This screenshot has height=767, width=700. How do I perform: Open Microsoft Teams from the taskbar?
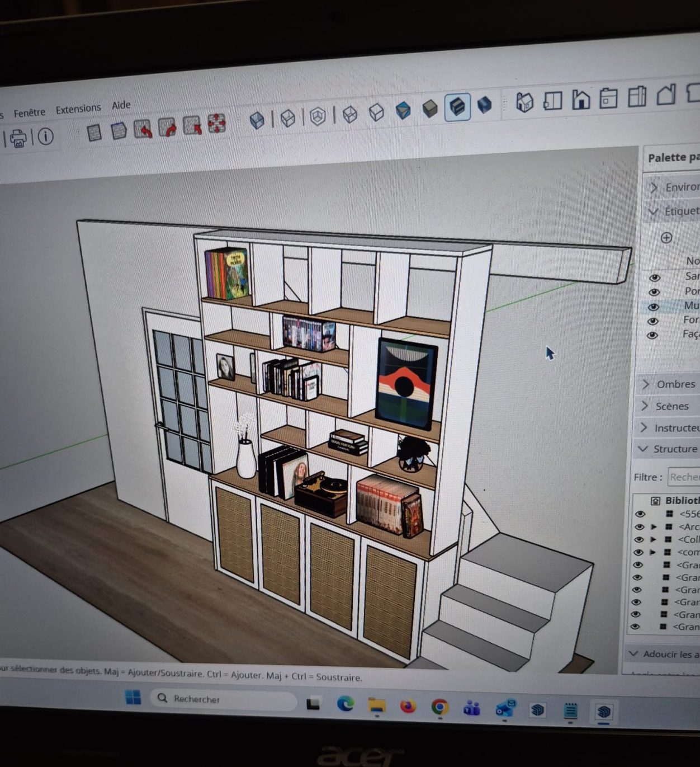pos(471,709)
